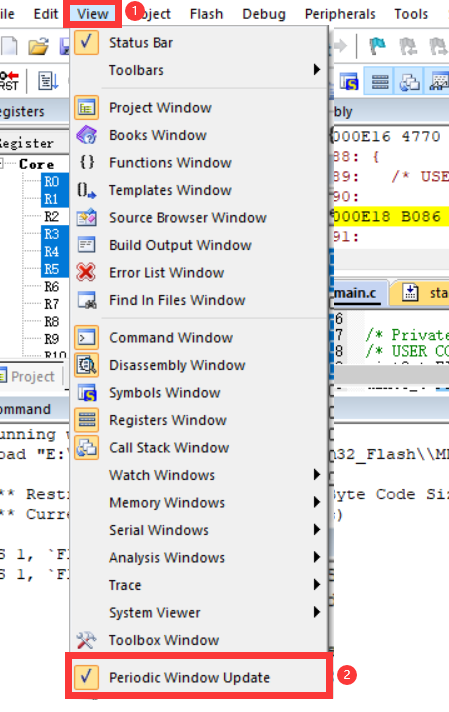Open Disassembly Window menu entry
449x712 pixels.
[199, 366]
